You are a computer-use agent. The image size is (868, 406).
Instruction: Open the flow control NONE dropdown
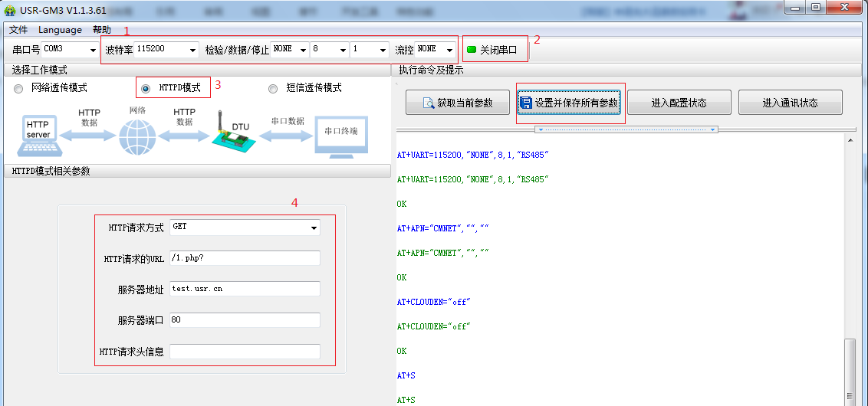(x=449, y=50)
